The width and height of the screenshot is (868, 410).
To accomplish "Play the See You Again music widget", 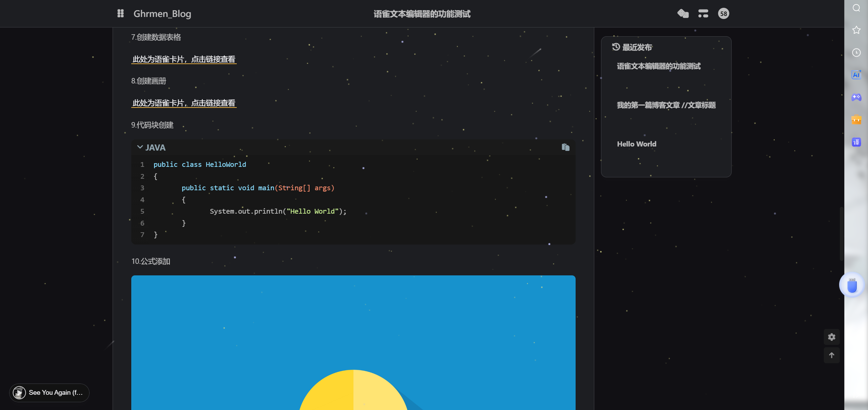I will coord(19,393).
